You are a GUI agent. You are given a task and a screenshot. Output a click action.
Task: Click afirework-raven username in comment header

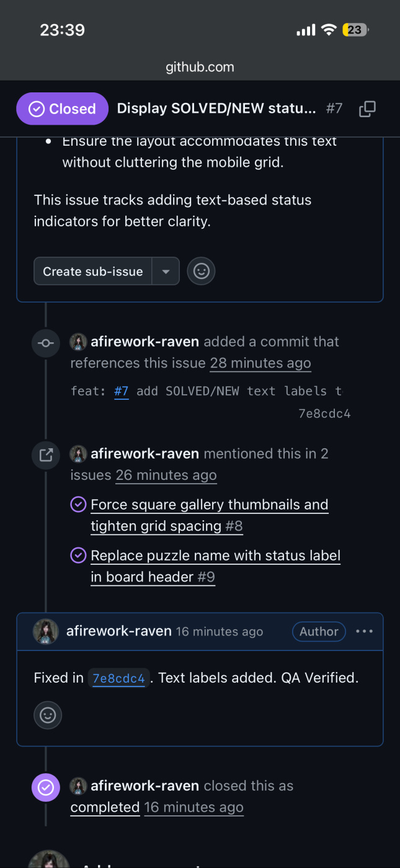click(x=118, y=631)
